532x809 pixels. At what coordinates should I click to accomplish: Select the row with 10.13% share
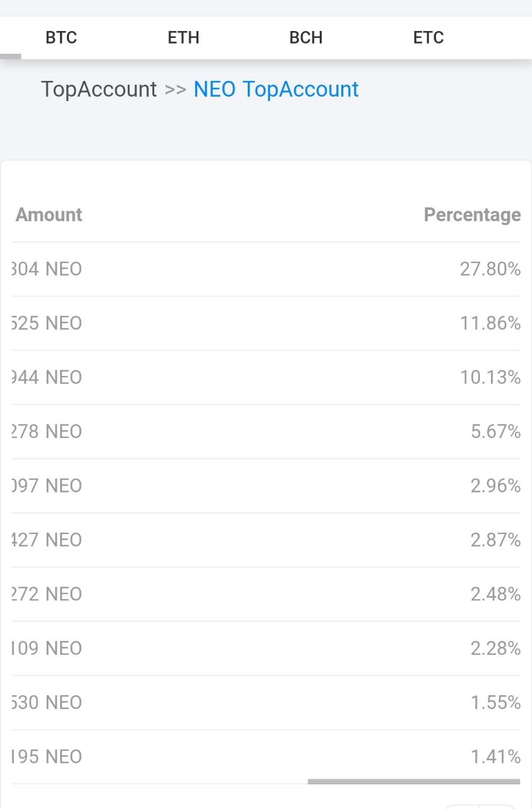click(266, 378)
